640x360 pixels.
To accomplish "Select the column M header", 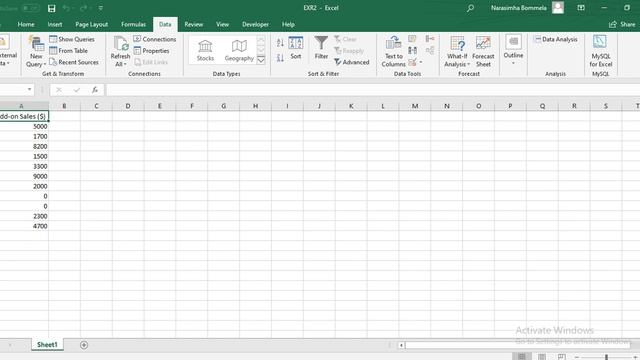I will tap(415, 106).
